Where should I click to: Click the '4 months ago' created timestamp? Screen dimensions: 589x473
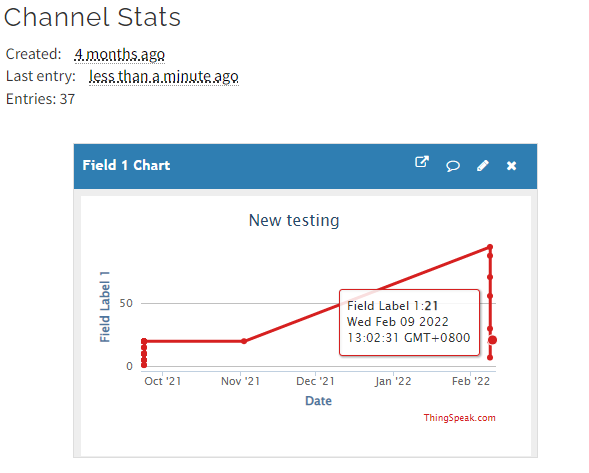tap(119, 55)
